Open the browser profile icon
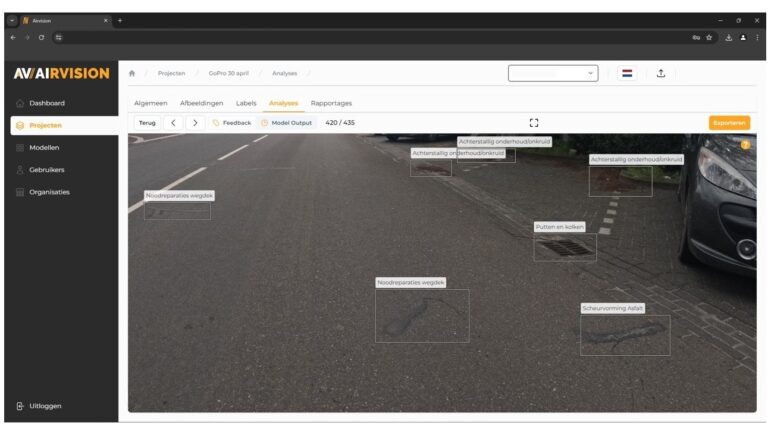Image resolution: width=768 pixels, height=432 pixels. coord(743,38)
